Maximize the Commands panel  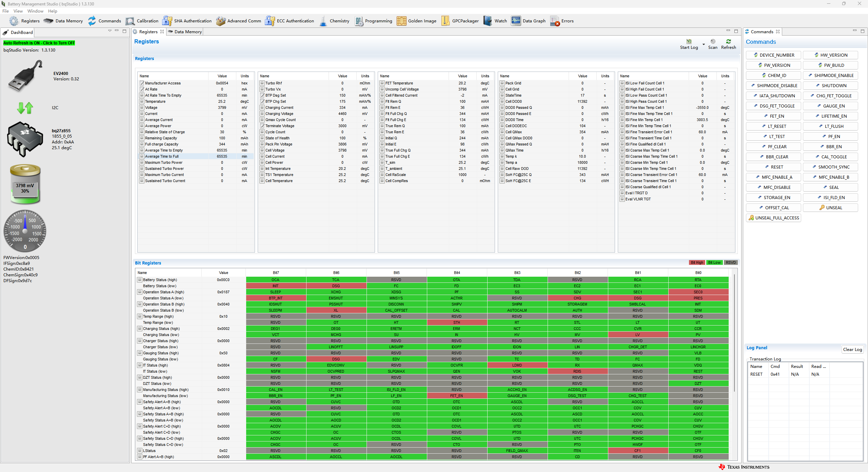pyautogui.click(x=863, y=31)
